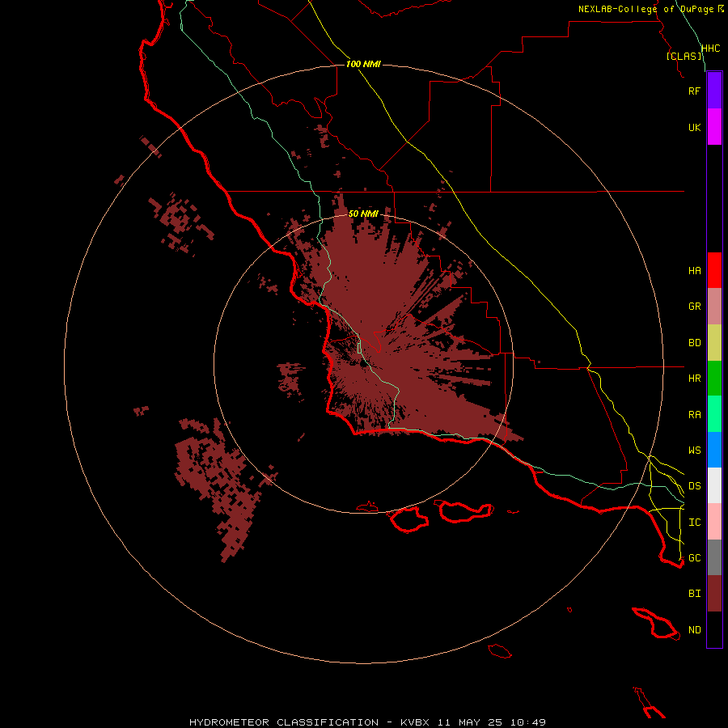Click the RA legend label

pyautogui.click(x=694, y=415)
